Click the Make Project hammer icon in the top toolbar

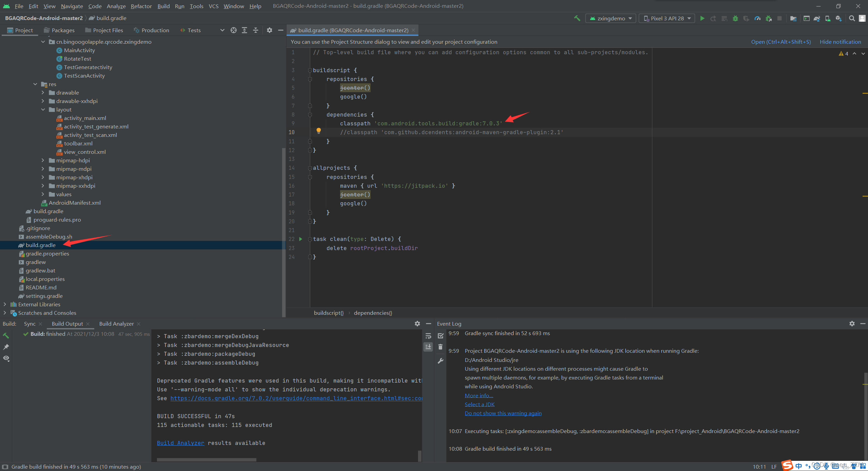[x=577, y=18]
